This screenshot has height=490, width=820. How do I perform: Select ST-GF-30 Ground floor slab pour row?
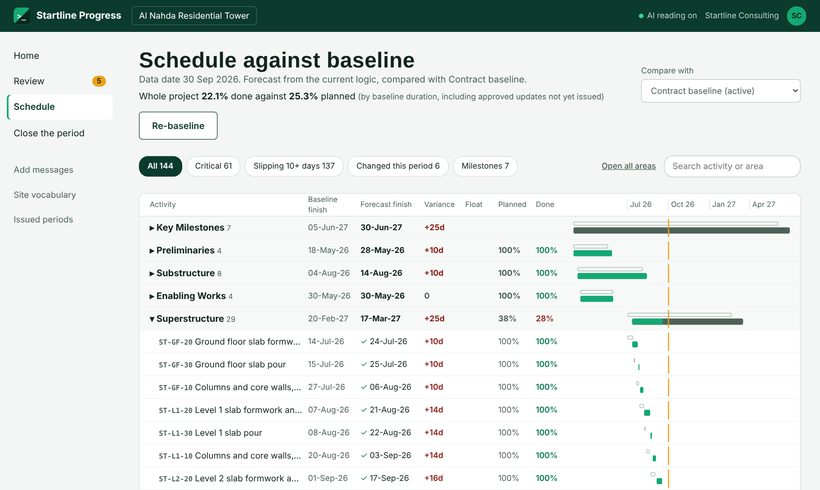470,364
